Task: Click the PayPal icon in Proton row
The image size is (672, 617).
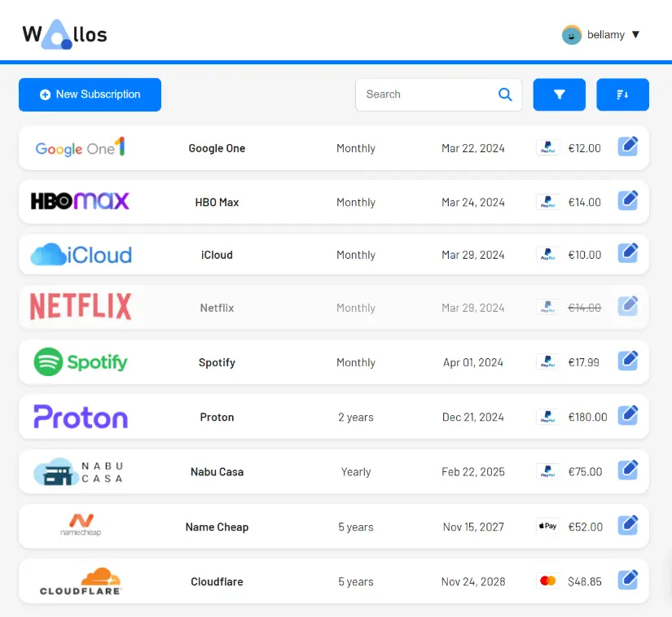Action: click(x=547, y=417)
